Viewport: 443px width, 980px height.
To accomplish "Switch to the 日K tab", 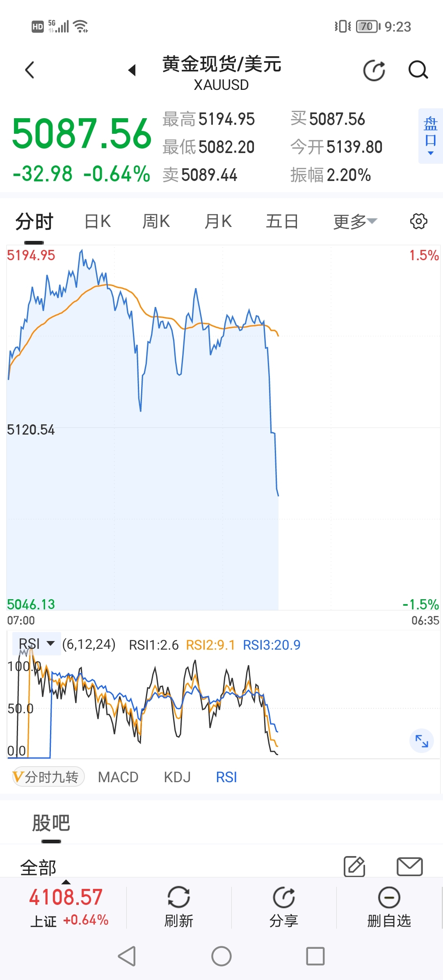I will click(98, 222).
